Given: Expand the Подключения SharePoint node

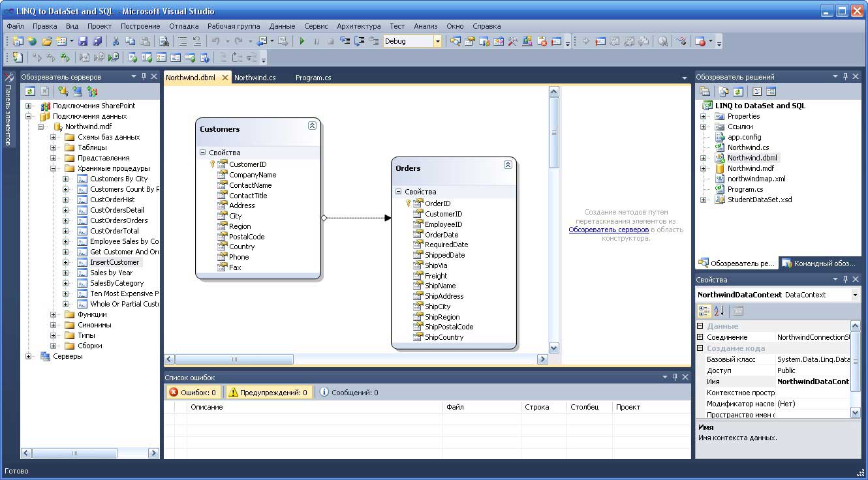Looking at the screenshot, I should click(x=29, y=106).
